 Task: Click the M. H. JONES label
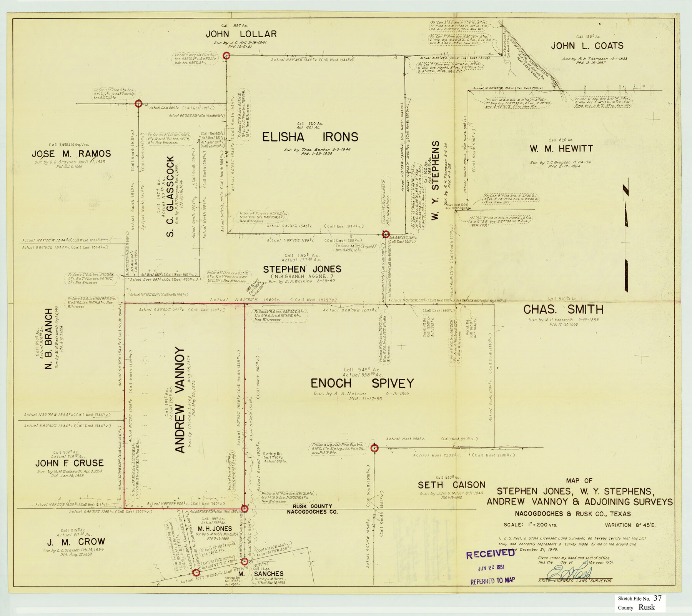(214, 529)
